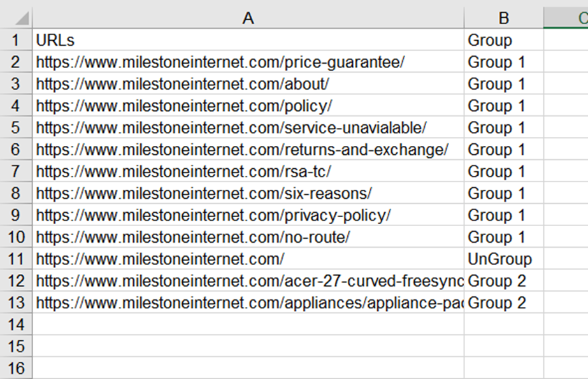Click the service-unavialable URL cell
Image resolution: width=588 pixels, height=379 pixels.
[x=248, y=127]
